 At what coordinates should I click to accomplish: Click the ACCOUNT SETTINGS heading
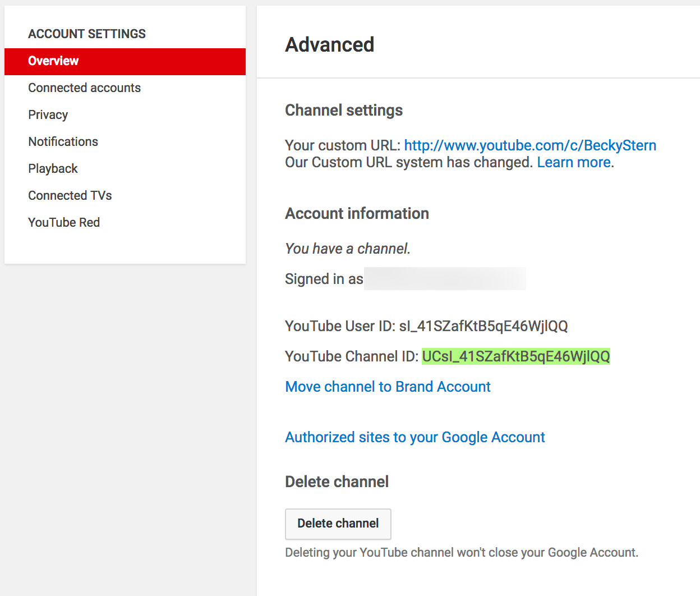[x=86, y=34]
